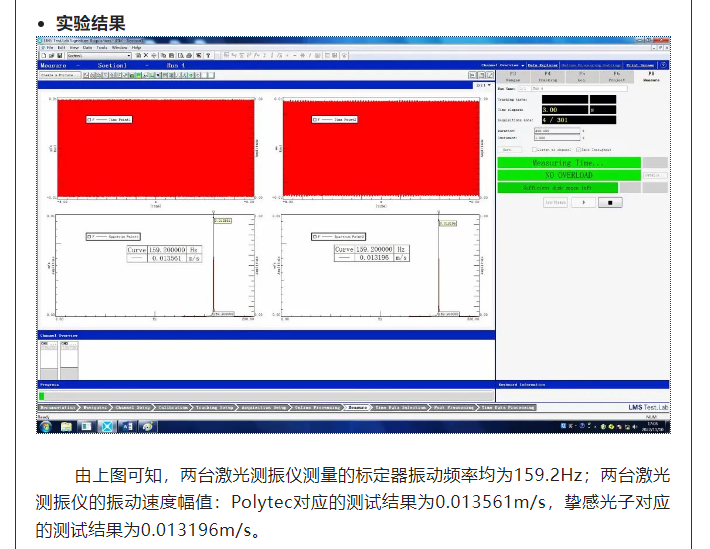Click the Print toolbar icon

coord(189,56)
